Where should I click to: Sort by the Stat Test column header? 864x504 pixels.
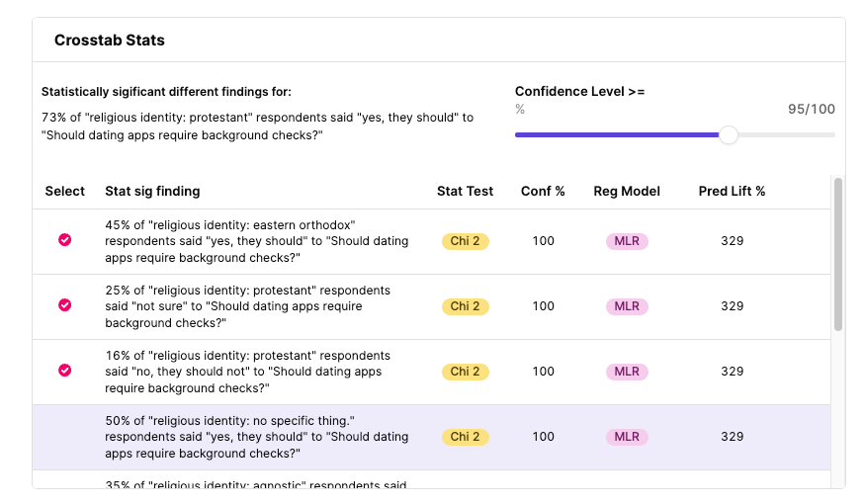click(465, 191)
